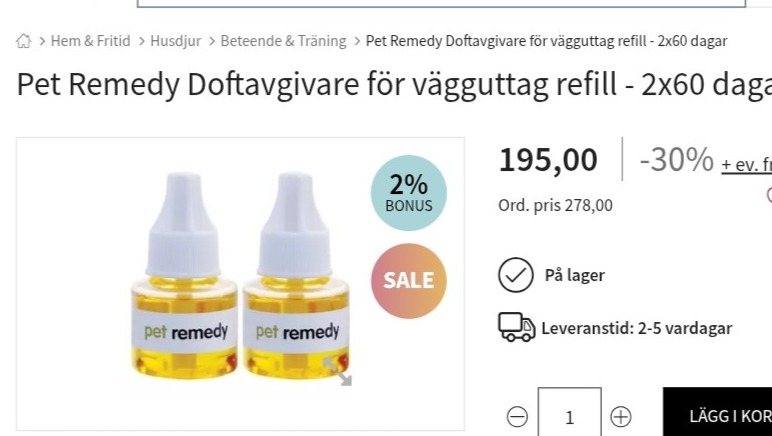
Task: Click the 2% BONUS badge
Action: [x=409, y=193]
